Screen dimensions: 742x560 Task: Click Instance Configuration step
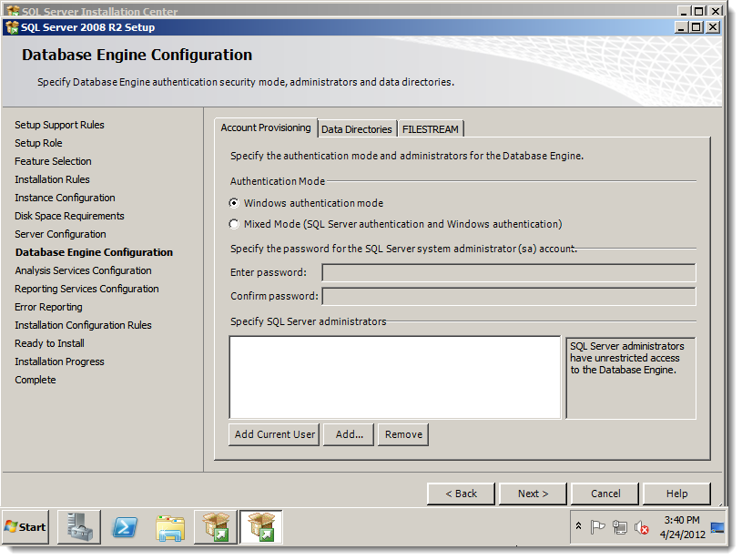point(65,198)
